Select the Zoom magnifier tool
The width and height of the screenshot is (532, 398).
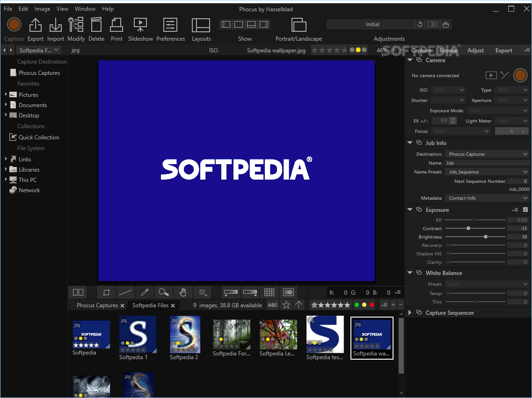164,292
